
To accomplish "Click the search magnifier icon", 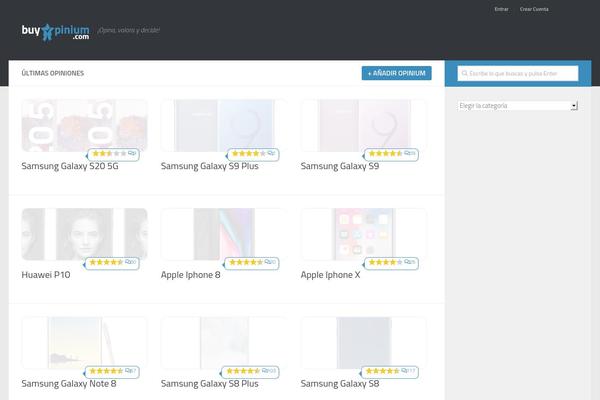I will (464, 73).
